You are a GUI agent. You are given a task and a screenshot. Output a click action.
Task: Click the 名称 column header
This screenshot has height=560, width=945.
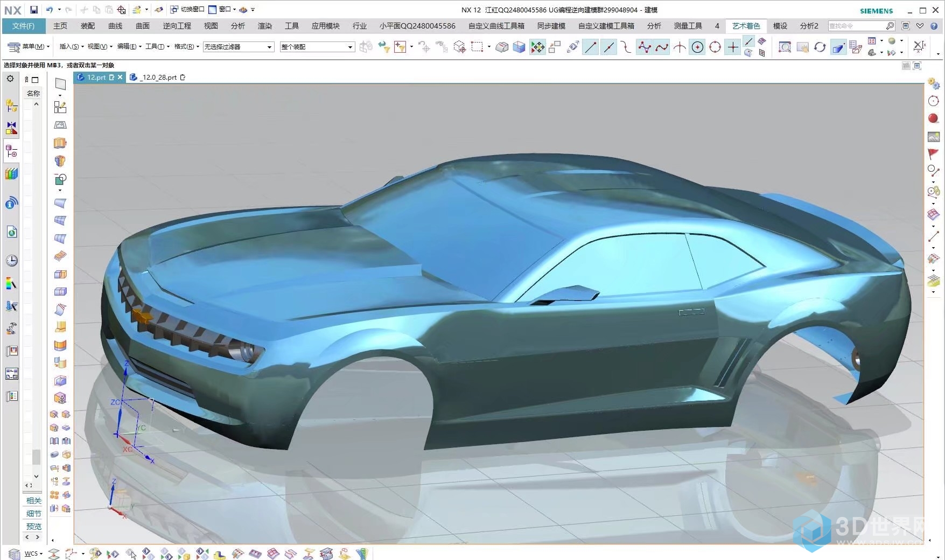33,93
